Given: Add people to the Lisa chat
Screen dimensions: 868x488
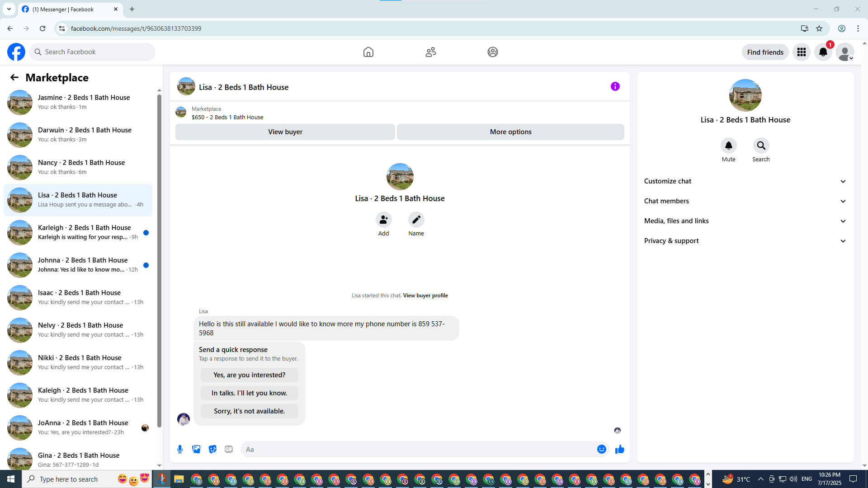Looking at the screenshot, I should (383, 220).
